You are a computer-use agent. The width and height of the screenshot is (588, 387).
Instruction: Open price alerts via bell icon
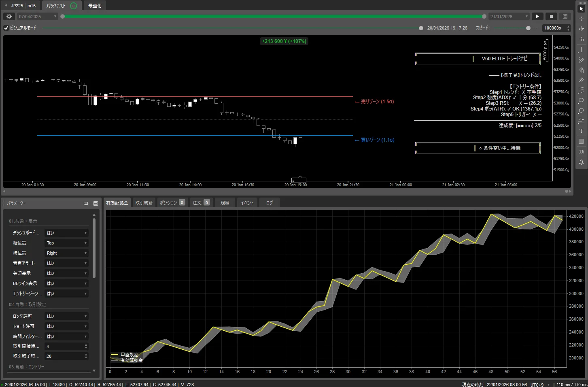[x=581, y=162]
